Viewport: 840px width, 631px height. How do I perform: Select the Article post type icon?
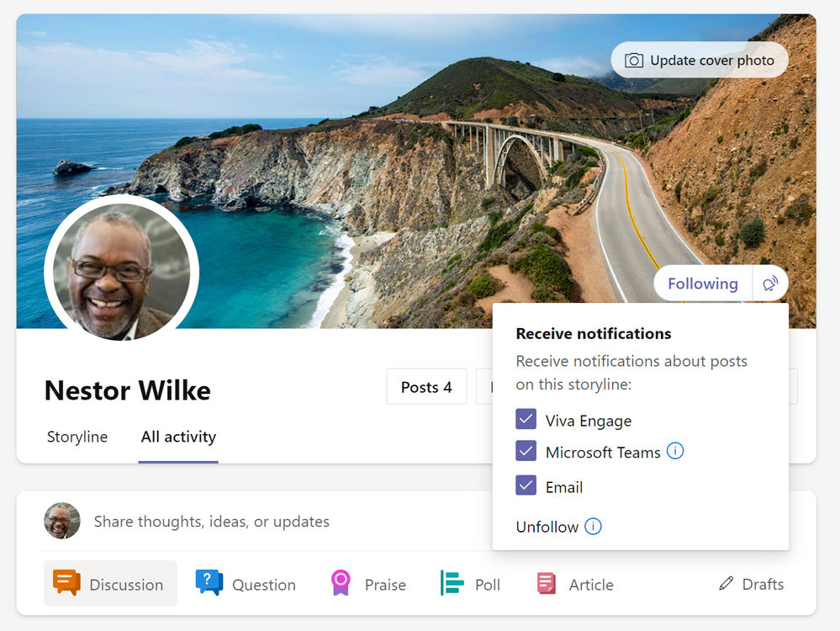tap(545, 583)
